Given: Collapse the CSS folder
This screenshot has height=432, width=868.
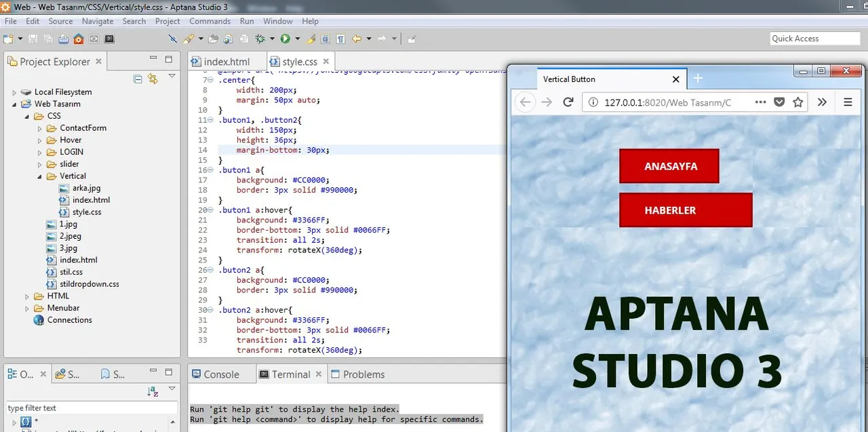Looking at the screenshot, I should pos(26,116).
